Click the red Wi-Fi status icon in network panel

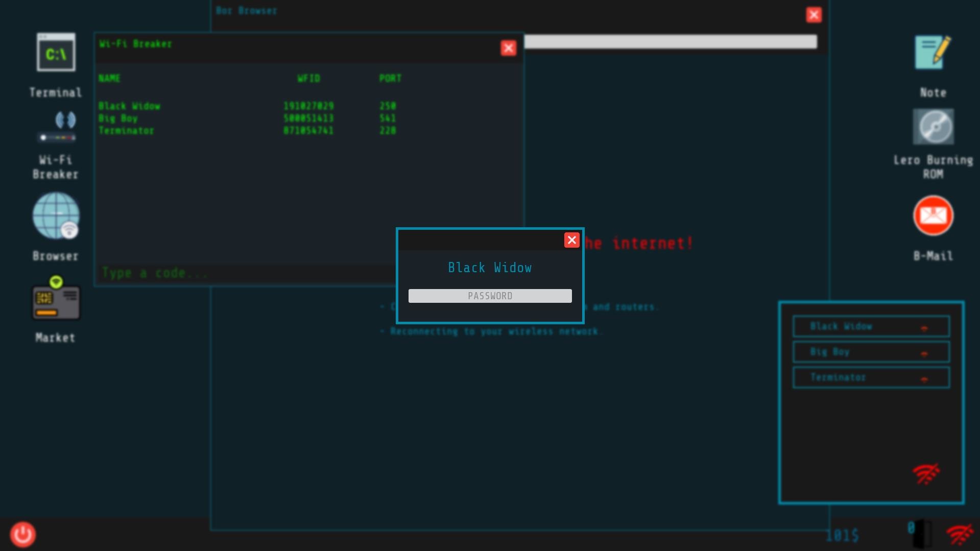pos(927,473)
